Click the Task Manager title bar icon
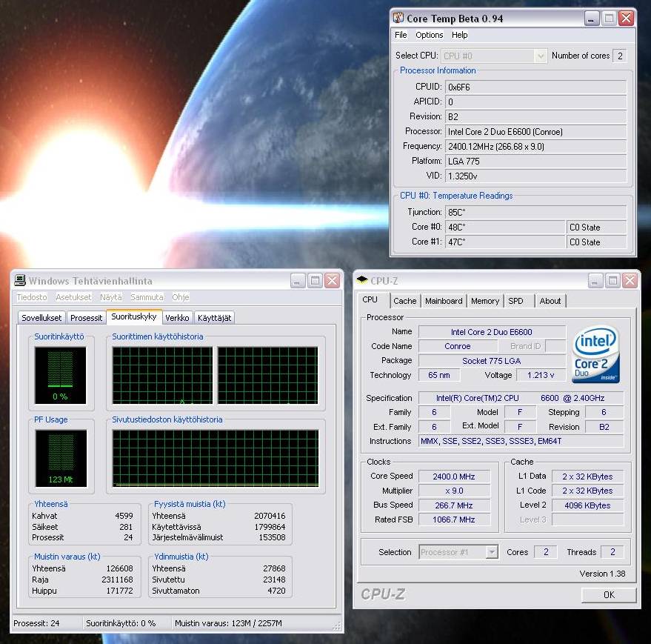The image size is (651, 644). pyautogui.click(x=20, y=280)
